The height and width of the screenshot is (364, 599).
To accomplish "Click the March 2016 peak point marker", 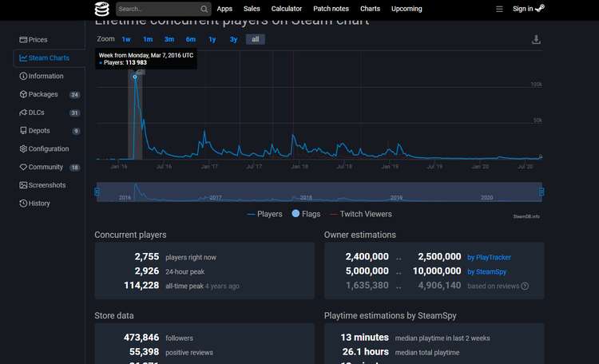I will point(135,77).
